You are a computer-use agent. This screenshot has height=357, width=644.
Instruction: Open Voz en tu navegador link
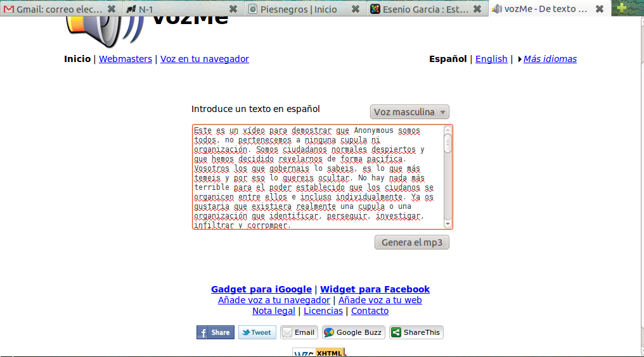coord(205,59)
